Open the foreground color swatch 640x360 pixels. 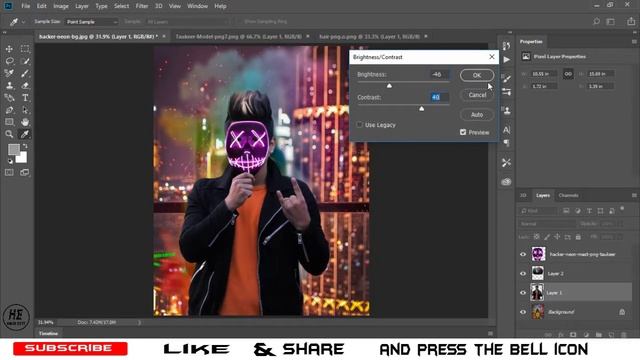[x=13, y=149]
